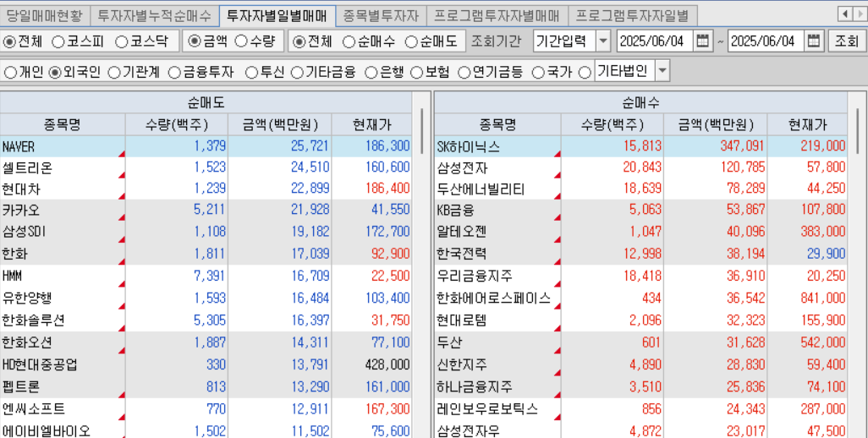868x438 pixels.
Task: Select the 한화솔루션 row
Action: tap(206, 320)
